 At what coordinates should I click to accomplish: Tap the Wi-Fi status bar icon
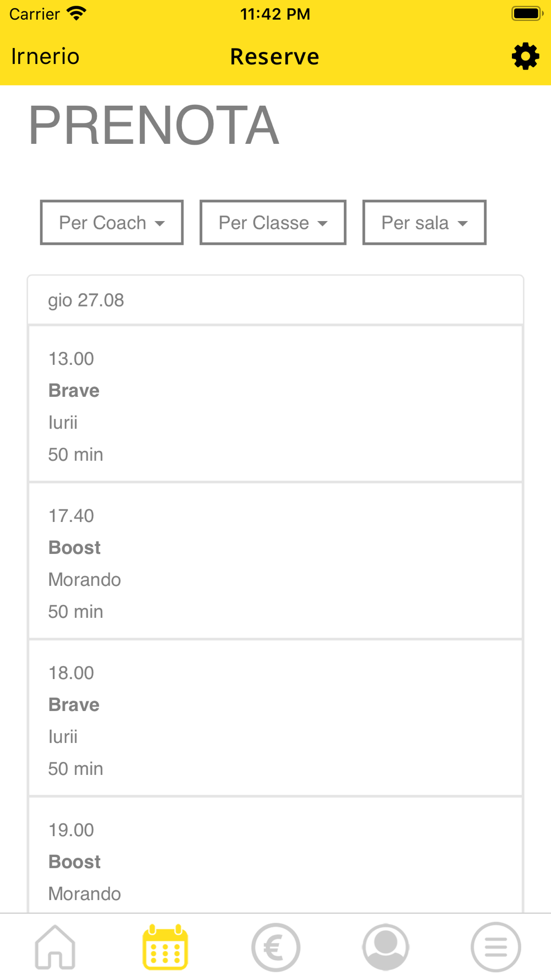(77, 13)
